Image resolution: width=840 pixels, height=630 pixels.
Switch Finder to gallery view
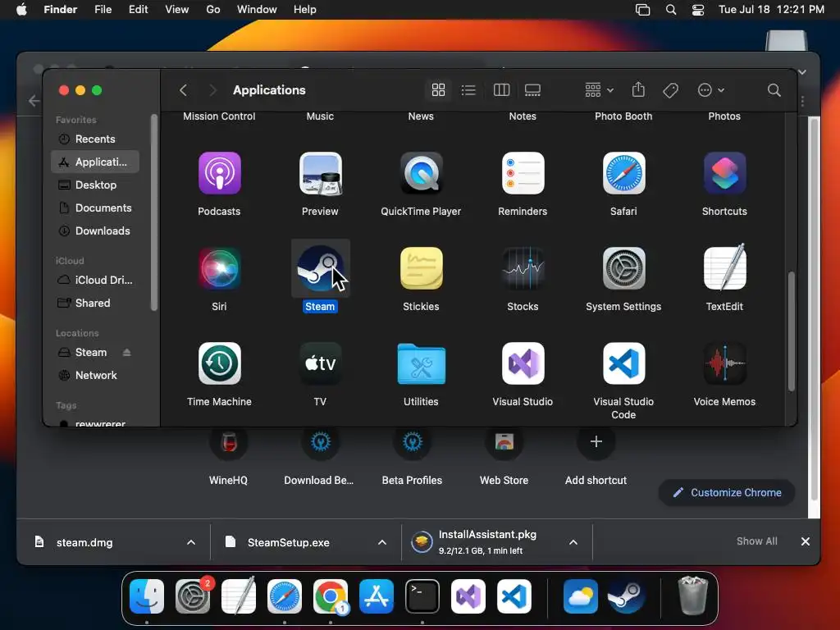point(532,90)
